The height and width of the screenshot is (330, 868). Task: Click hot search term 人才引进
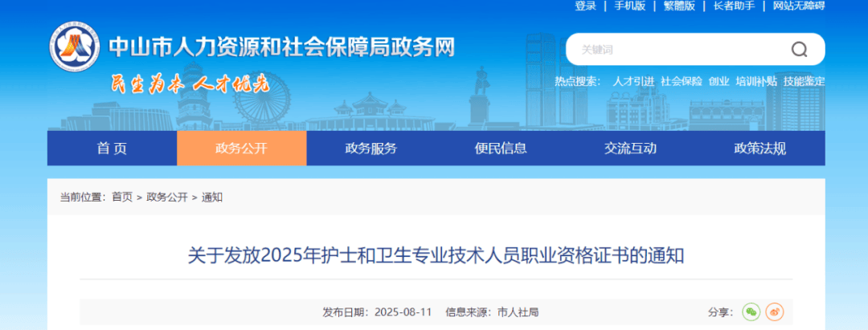(633, 81)
